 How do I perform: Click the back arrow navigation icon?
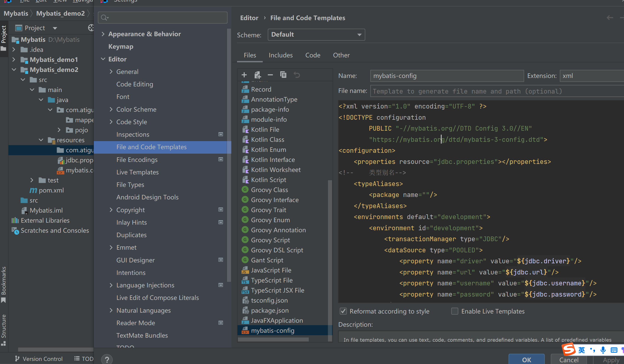(610, 18)
